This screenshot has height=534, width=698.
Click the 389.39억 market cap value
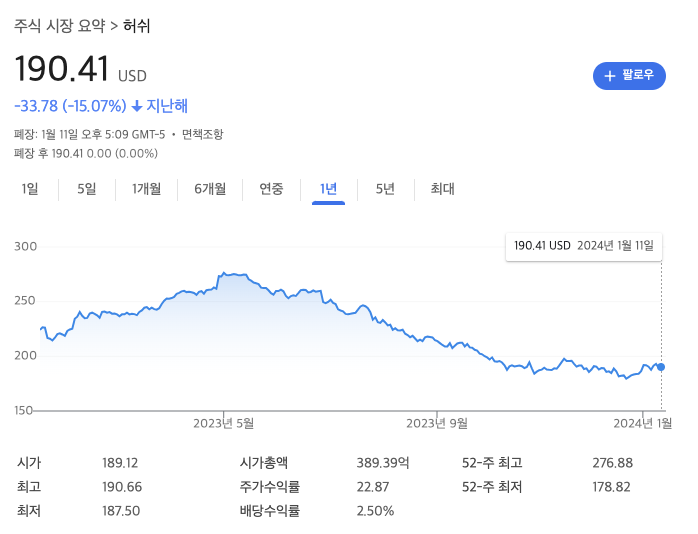(383, 463)
